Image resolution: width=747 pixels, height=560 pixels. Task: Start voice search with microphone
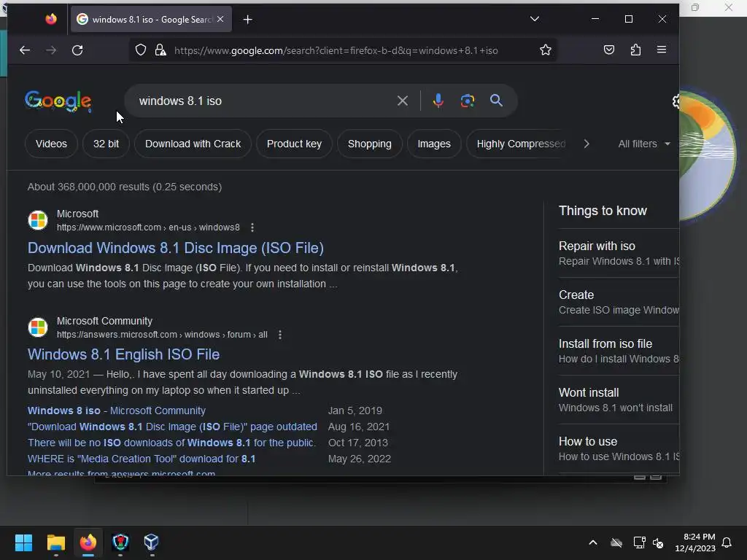(438, 101)
